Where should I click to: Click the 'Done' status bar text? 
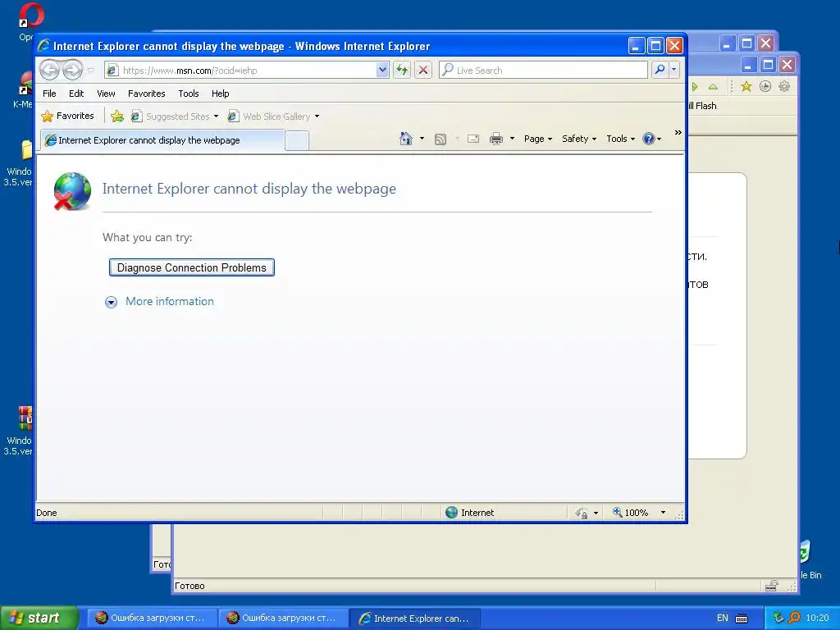pyautogui.click(x=47, y=513)
